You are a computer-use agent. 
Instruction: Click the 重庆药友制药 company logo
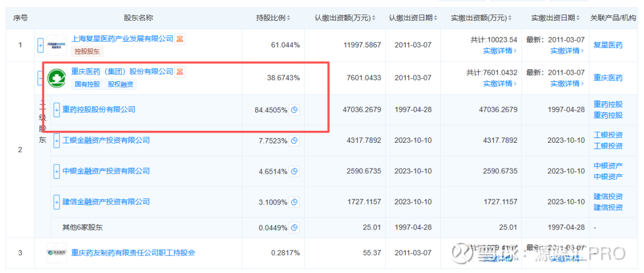tap(57, 253)
